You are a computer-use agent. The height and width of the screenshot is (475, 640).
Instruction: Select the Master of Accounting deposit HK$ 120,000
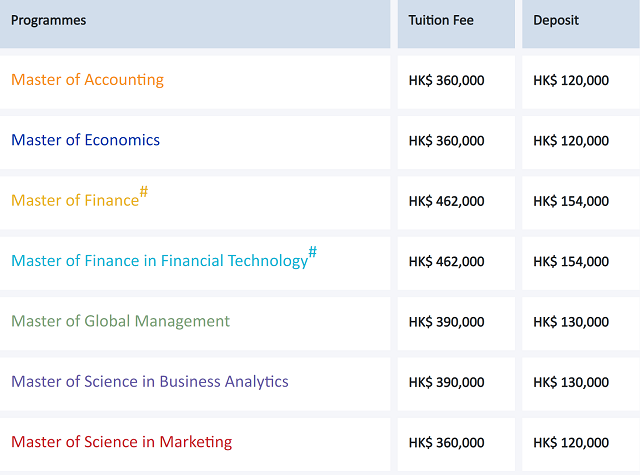point(571,80)
